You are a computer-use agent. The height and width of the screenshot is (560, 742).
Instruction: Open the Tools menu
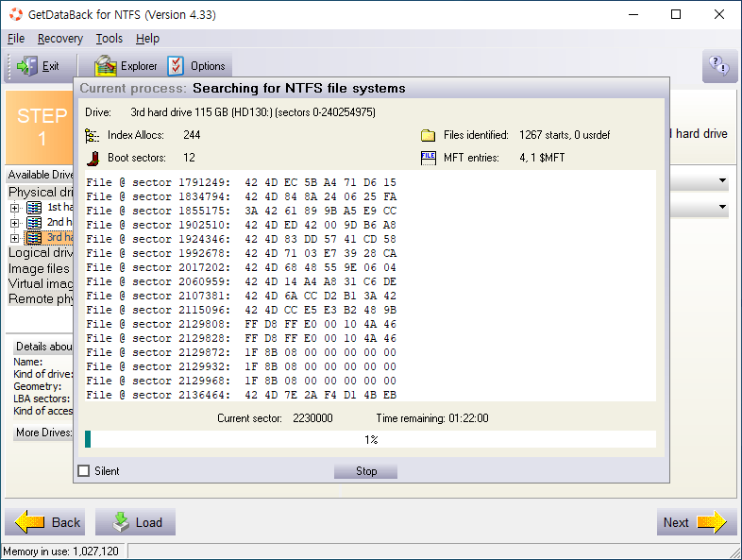click(x=110, y=39)
